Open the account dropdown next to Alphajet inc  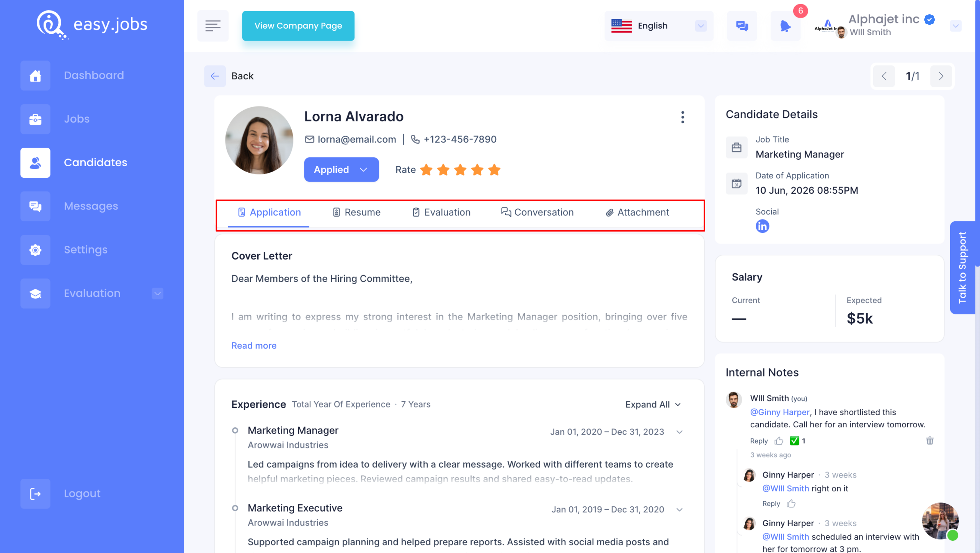(x=955, y=26)
